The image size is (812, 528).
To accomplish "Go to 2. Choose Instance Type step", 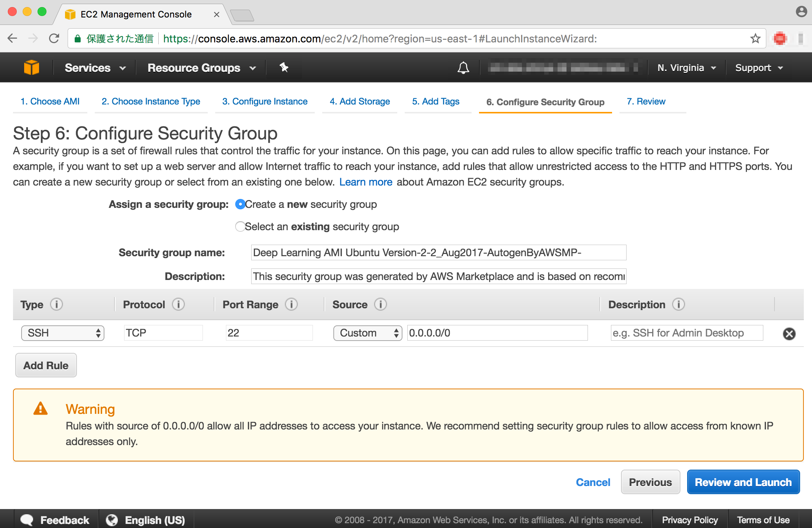I will (x=151, y=102).
